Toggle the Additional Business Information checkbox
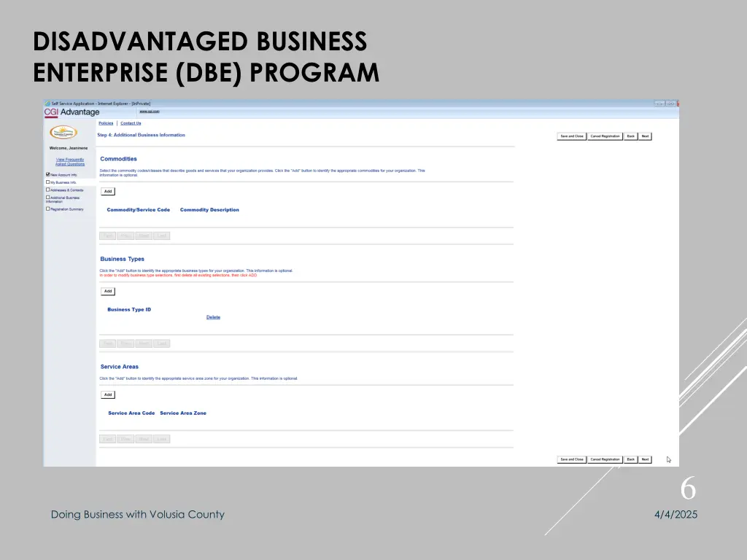This screenshot has height=560, width=747. [47, 197]
